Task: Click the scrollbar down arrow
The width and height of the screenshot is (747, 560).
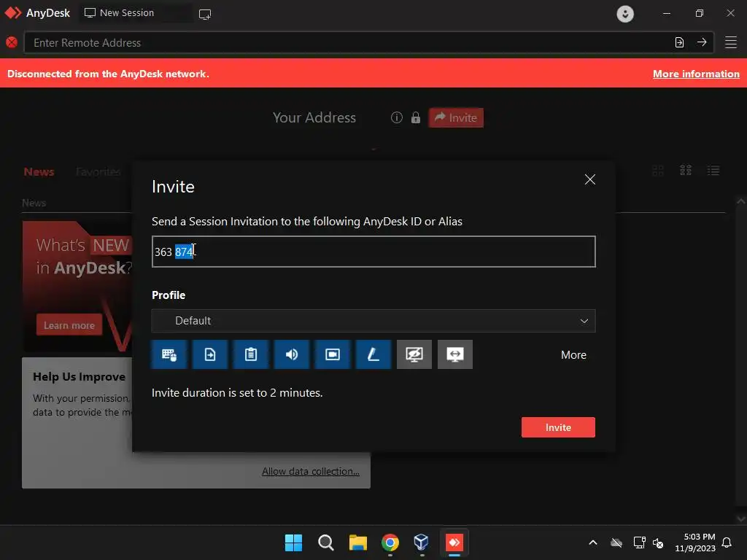Action: 741,518
